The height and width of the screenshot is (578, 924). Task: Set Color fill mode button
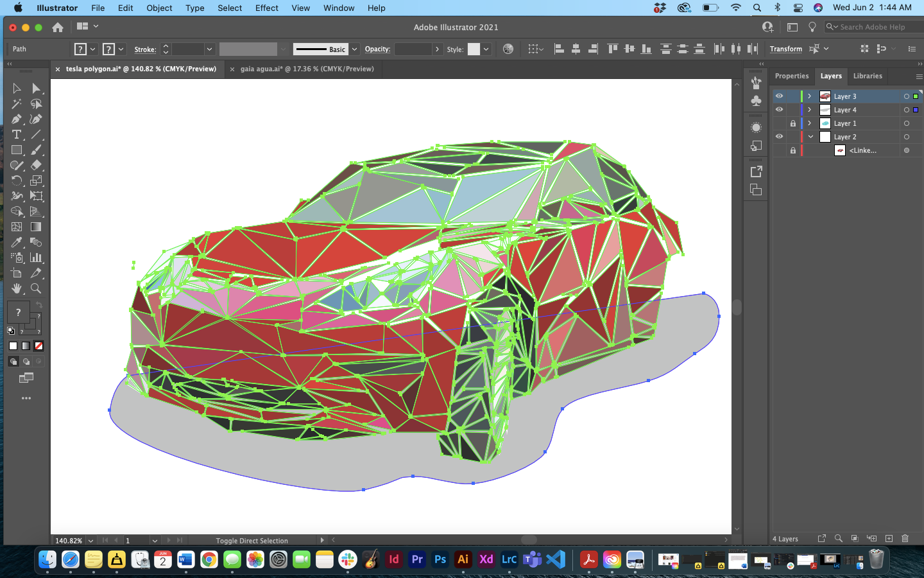coord(13,346)
